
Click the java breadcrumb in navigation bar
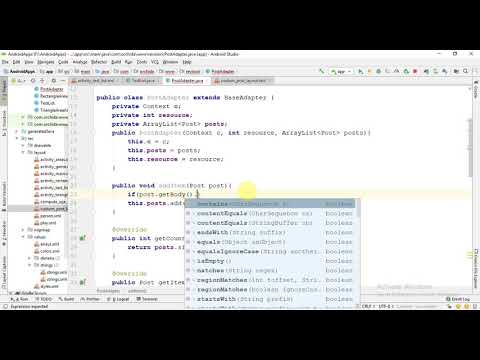102,71
